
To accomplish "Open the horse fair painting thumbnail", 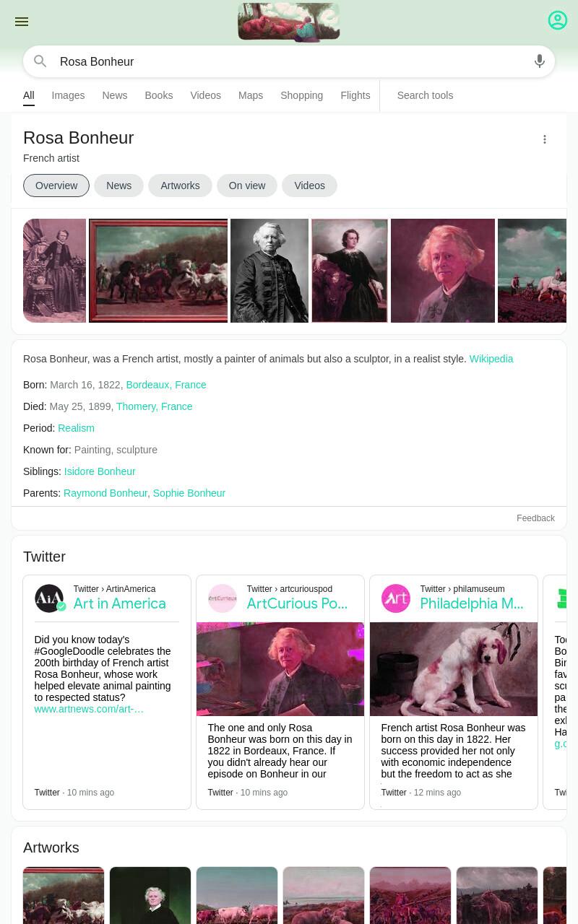I will click(x=158, y=271).
